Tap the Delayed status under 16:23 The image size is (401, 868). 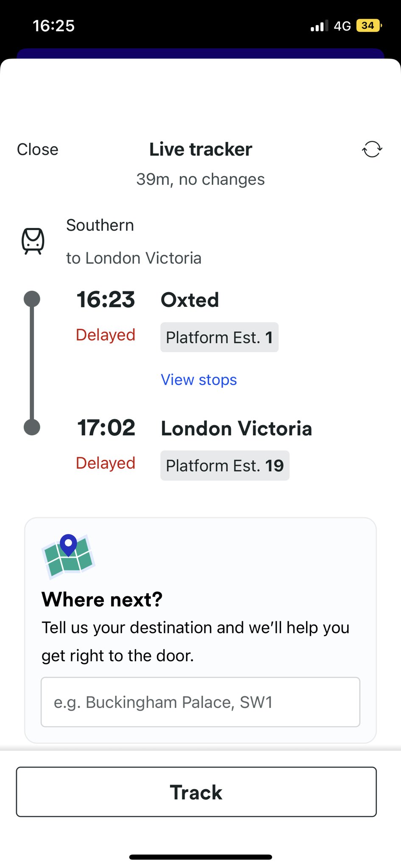106,335
